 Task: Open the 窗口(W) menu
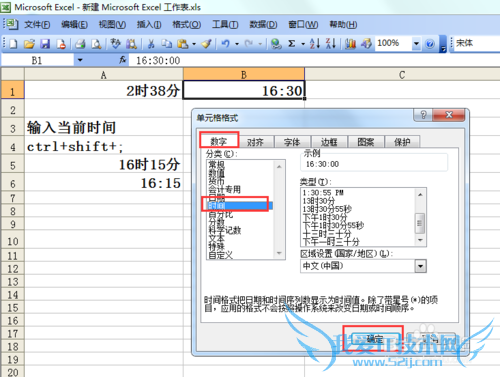[303, 24]
